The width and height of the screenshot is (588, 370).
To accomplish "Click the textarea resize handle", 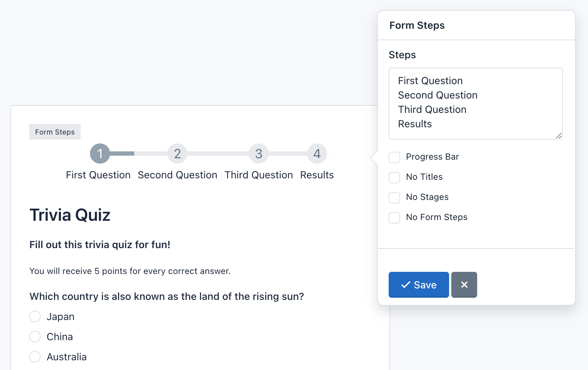I will [558, 136].
